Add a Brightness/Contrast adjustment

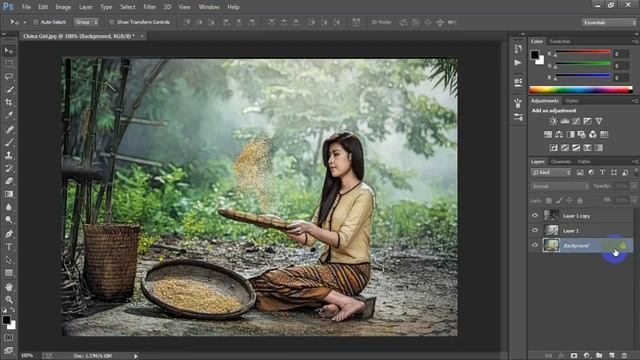click(x=553, y=121)
